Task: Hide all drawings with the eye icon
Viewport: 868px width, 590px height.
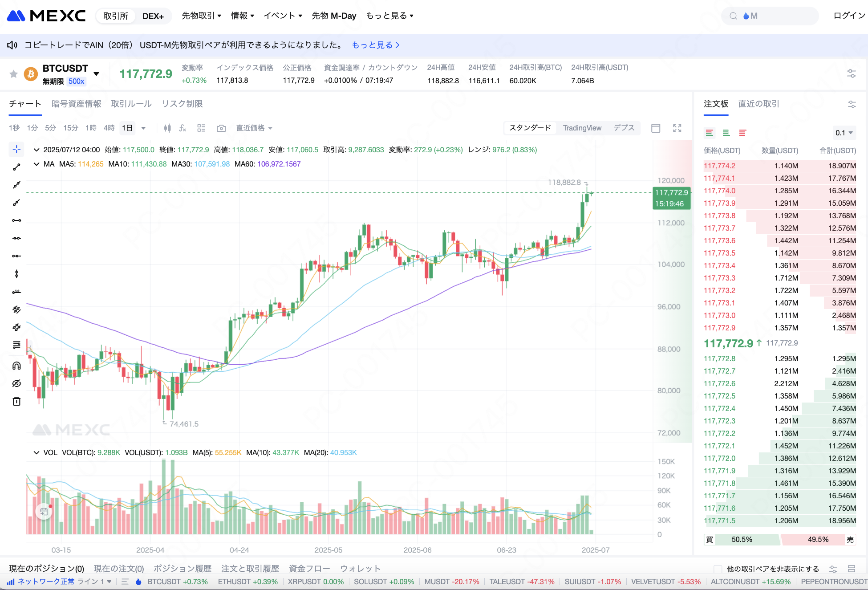Action: pyautogui.click(x=16, y=383)
